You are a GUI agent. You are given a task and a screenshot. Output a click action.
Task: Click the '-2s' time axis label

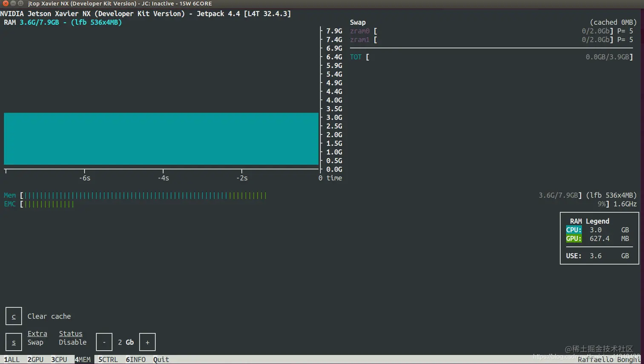[242, 178]
